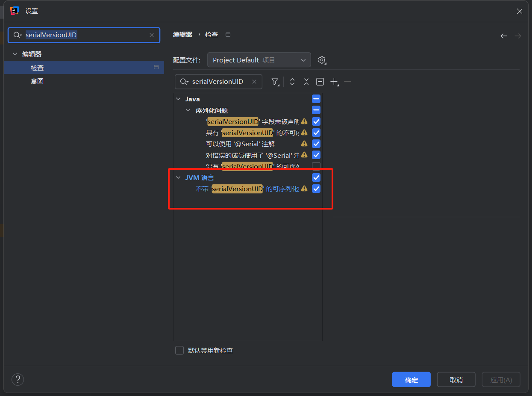This screenshot has width=532, height=396.
Task: Click the Java group label
Action: 192,99
